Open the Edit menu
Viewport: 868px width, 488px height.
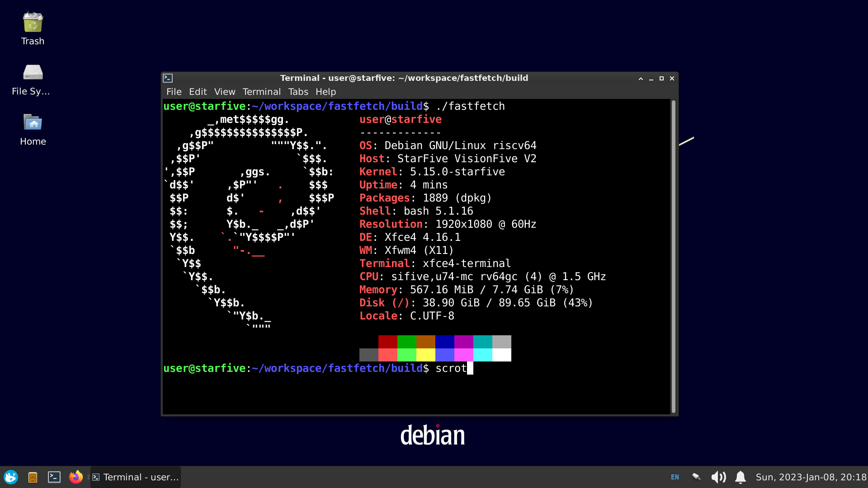click(198, 92)
